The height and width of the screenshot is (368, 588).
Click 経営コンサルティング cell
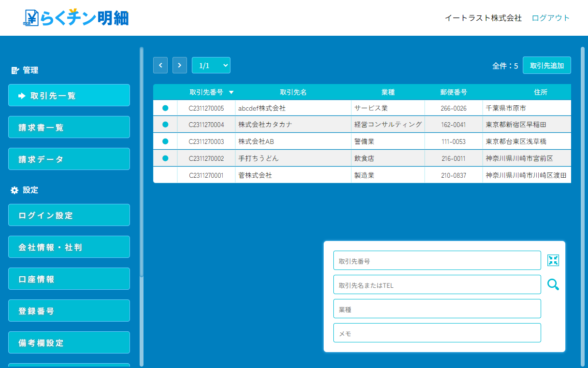(388, 125)
